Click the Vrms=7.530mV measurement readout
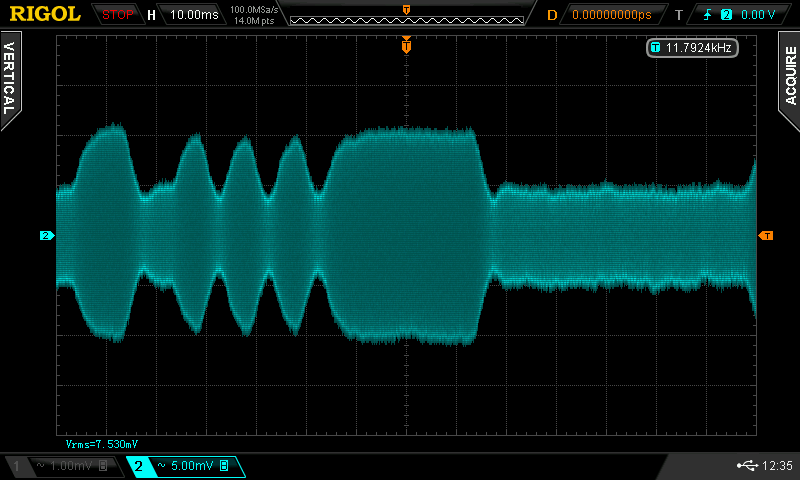 (102, 444)
